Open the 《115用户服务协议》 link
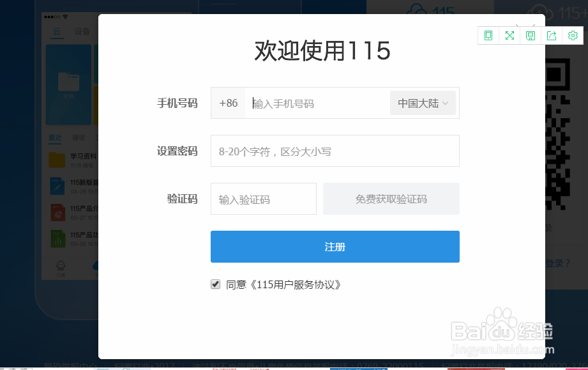 tap(295, 285)
